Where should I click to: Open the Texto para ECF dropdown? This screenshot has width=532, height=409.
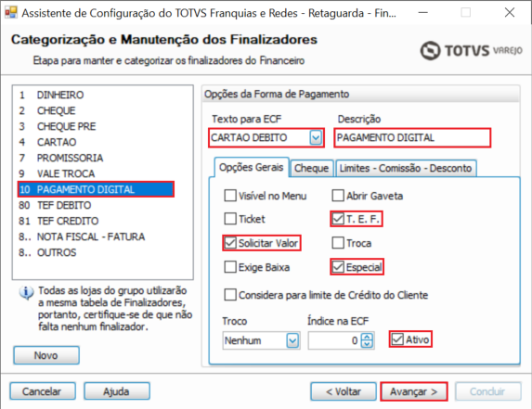click(x=316, y=137)
